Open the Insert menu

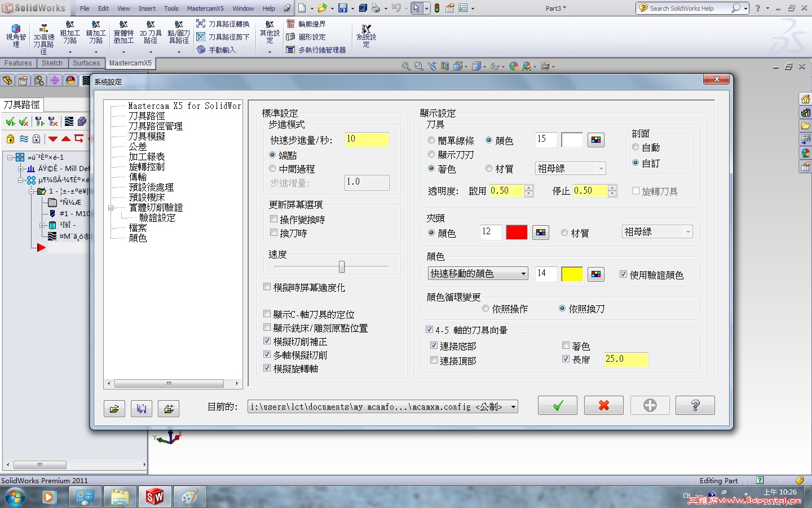[147, 8]
